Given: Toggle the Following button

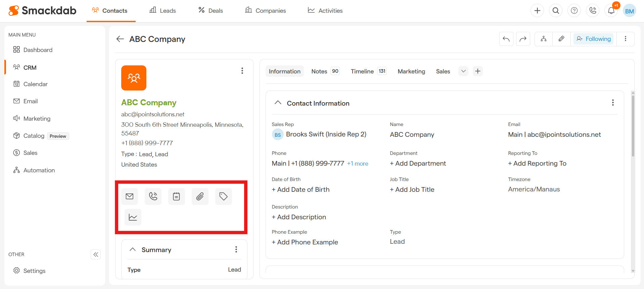Looking at the screenshot, I should click(594, 39).
